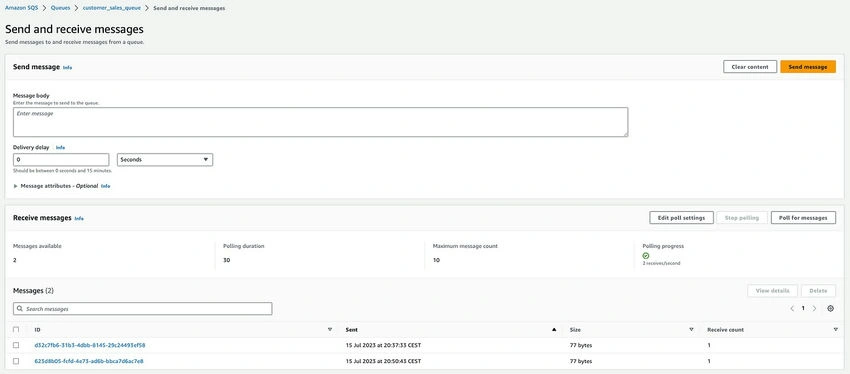850x374 pixels.
Task: Click the View details button
Action: [772, 291]
